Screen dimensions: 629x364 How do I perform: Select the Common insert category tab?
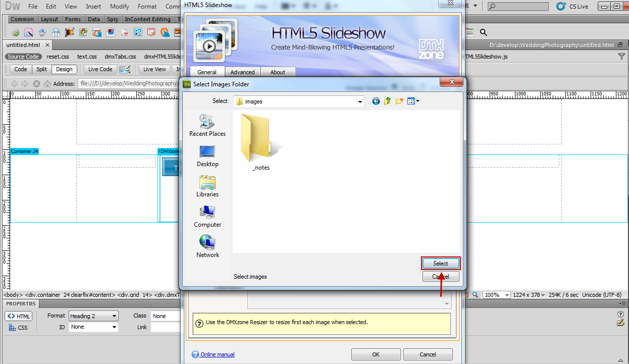[x=22, y=19]
